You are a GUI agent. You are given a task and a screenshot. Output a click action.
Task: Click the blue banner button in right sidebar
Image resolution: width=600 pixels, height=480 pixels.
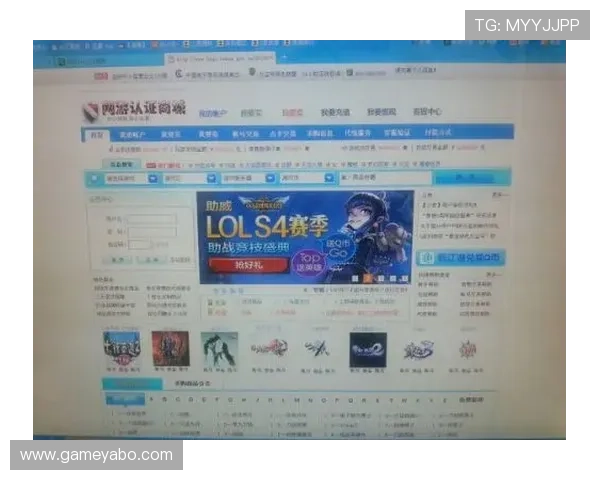460,258
